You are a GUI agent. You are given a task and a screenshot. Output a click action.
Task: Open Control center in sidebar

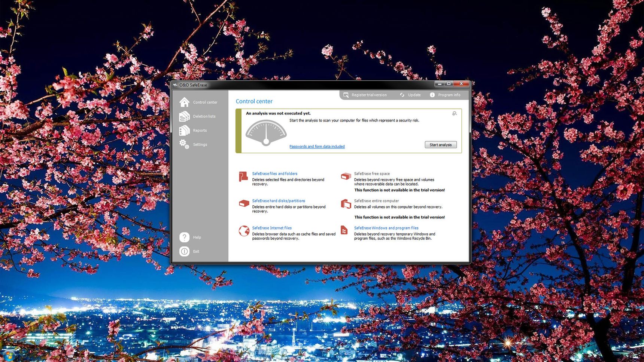(205, 102)
